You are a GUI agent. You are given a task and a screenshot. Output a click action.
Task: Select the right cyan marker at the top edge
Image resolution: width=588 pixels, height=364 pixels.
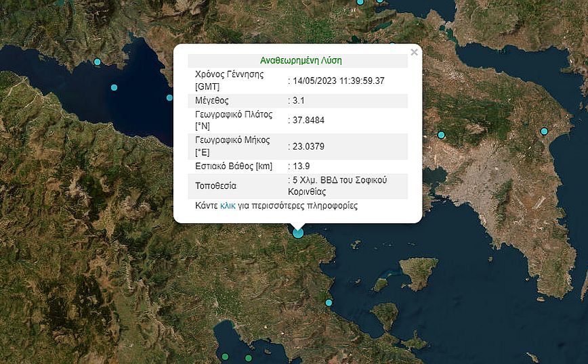point(380,1)
